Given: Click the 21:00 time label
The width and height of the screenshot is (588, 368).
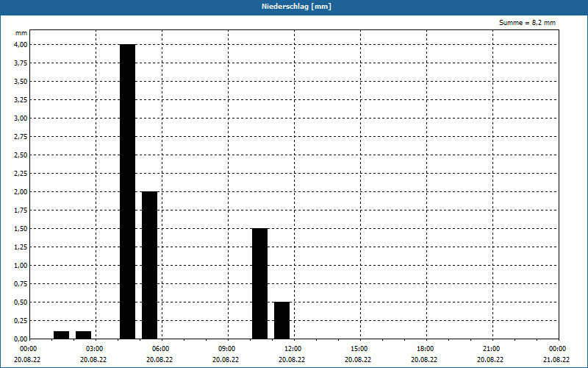Looking at the screenshot, I should click(491, 349).
